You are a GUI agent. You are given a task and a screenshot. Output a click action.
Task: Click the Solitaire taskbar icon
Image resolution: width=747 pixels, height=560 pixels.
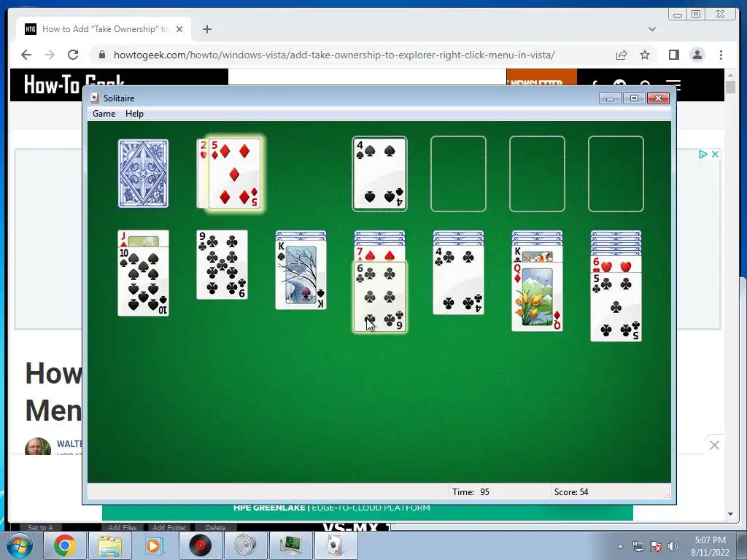(336, 545)
